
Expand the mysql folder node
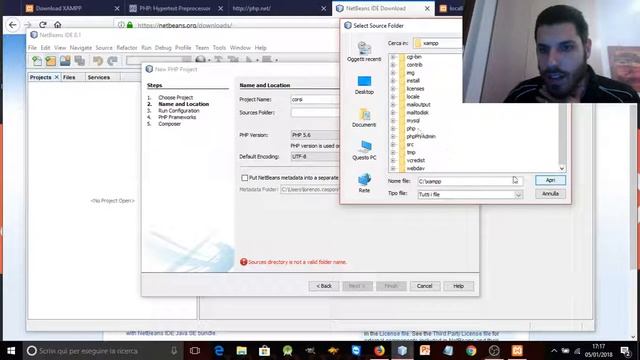coord(393,121)
